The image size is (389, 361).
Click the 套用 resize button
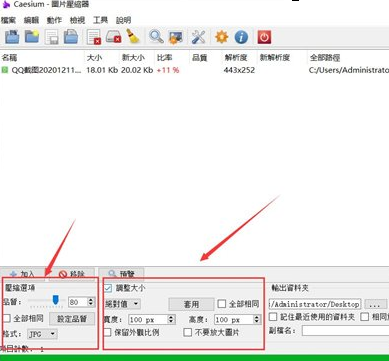click(191, 304)
